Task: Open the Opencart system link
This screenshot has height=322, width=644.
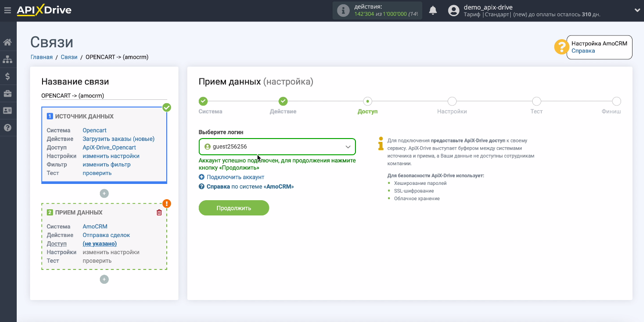Action: 95,130
